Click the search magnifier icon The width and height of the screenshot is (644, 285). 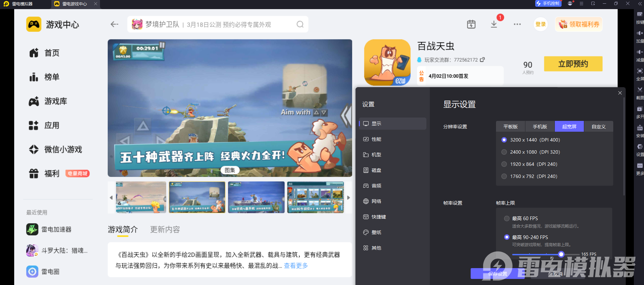pyautogui.click(x=300, y=24)
